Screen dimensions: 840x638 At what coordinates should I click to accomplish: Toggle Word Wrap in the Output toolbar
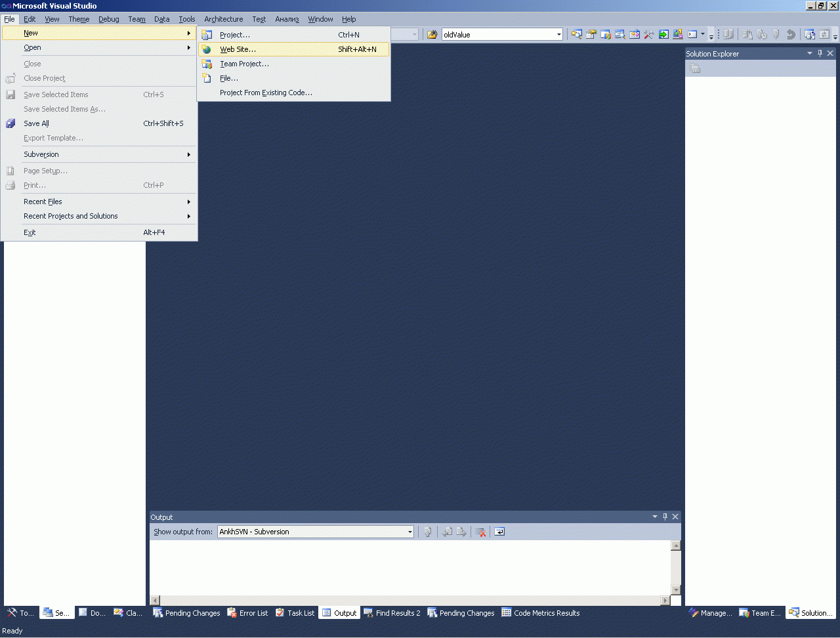499,532
